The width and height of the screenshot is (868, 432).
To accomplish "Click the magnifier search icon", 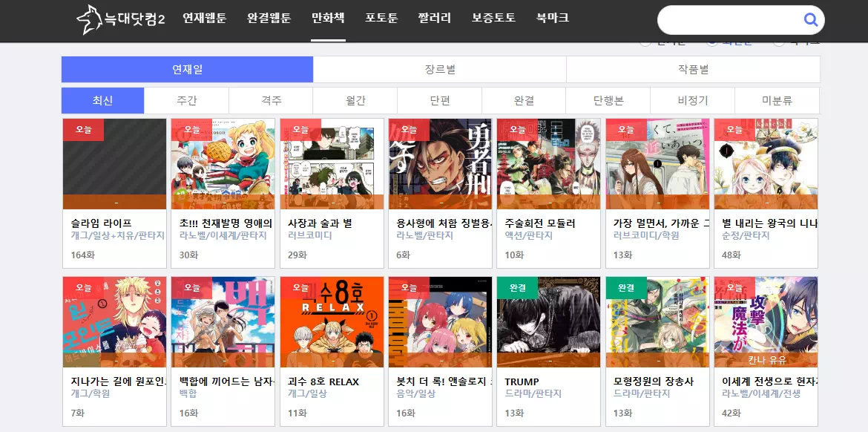I will [x=810, y=20].
